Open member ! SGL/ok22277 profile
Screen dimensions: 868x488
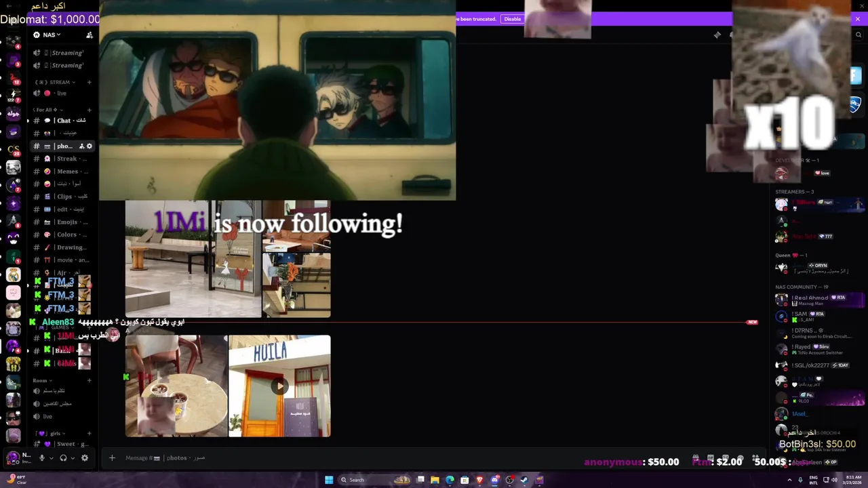819,365
